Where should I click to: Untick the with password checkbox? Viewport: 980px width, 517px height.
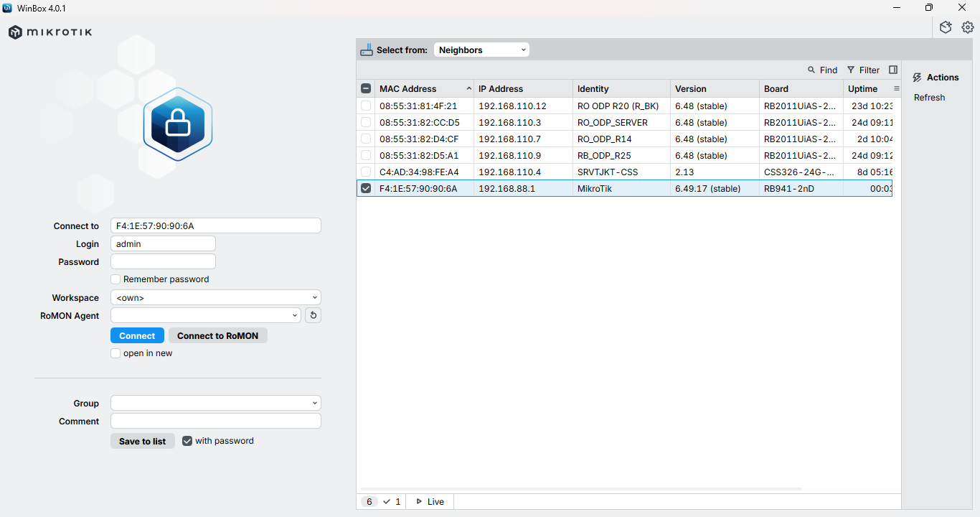tap(187, 441)
